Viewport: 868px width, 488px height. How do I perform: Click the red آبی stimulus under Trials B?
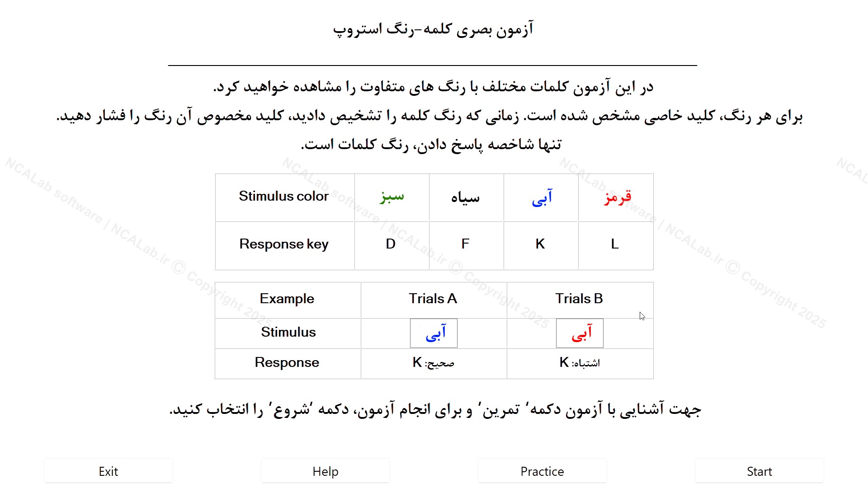pyautogui.click(x=580, y=333)
